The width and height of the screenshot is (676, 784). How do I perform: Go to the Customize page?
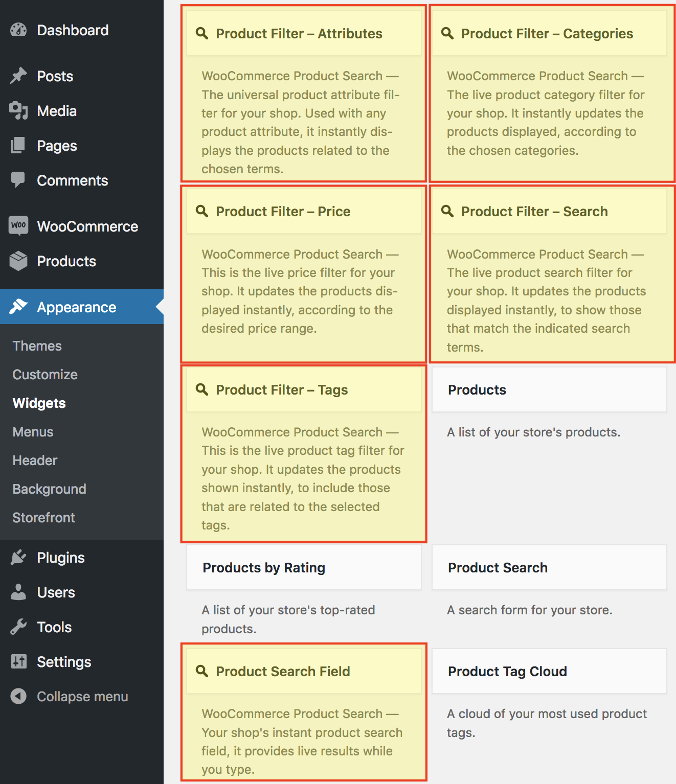click(45, 375)
